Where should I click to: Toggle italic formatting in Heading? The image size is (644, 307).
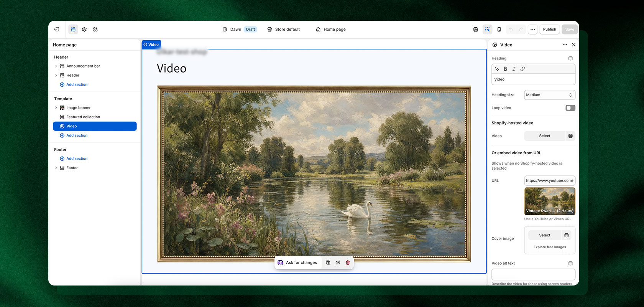click(514, 69)
